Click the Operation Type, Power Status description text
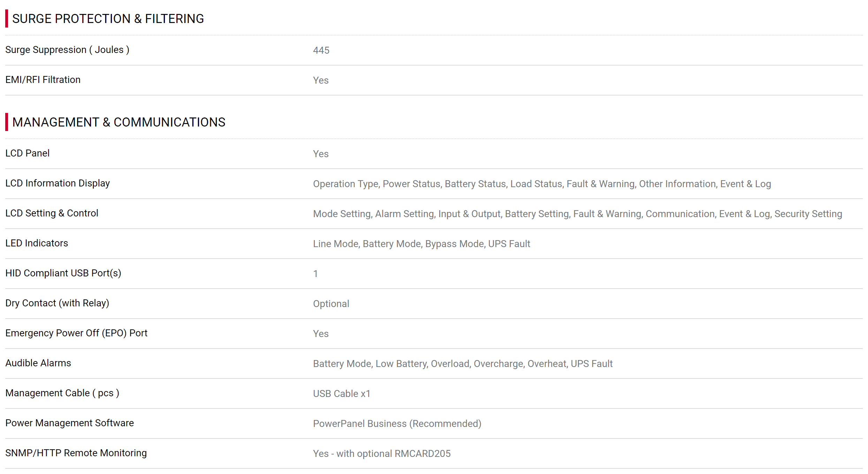 542,184
